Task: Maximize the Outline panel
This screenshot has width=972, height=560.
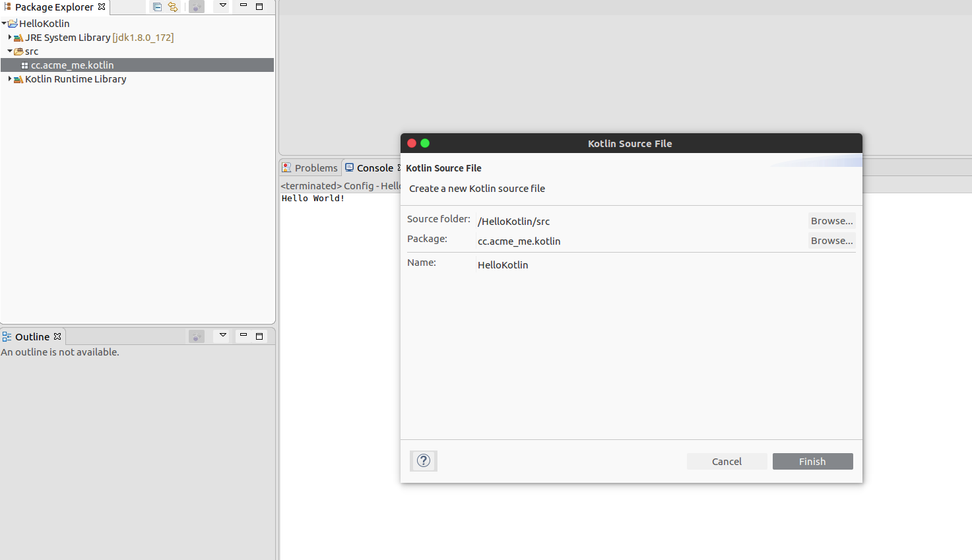Action: (259, 336)
